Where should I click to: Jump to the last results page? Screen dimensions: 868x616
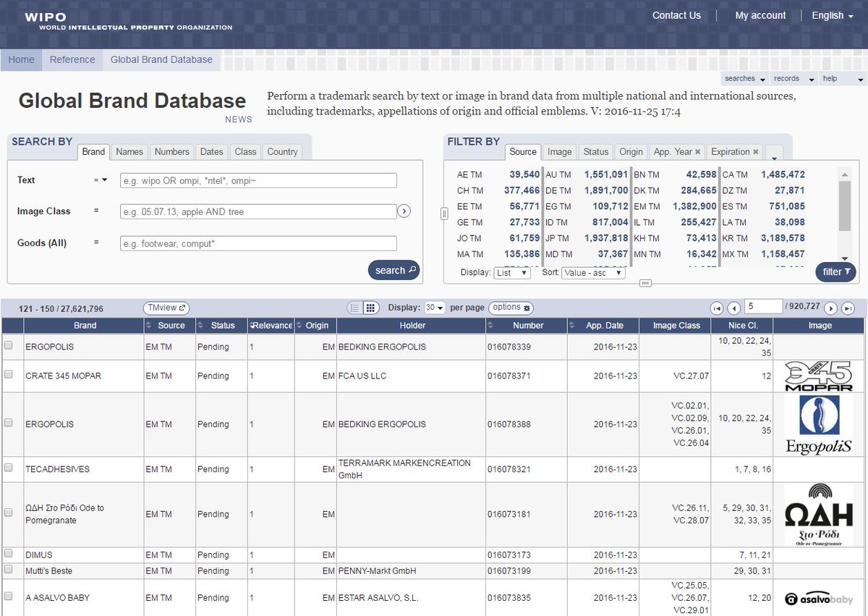point(848,308)
